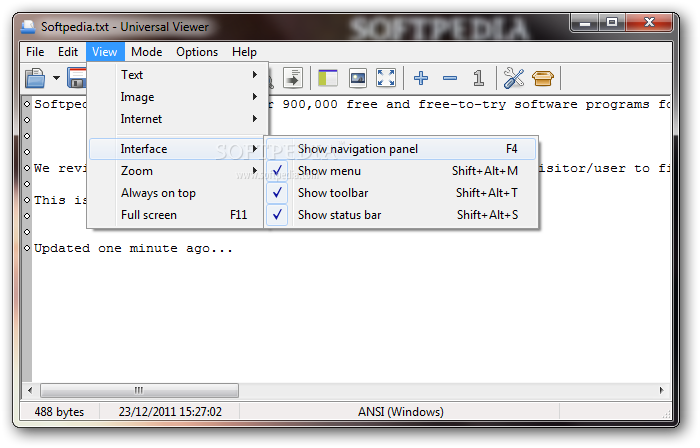This screenshot has width=700, height=448.
Task: Click the full screen arrows icon
Action: click(x=386, y=78)
